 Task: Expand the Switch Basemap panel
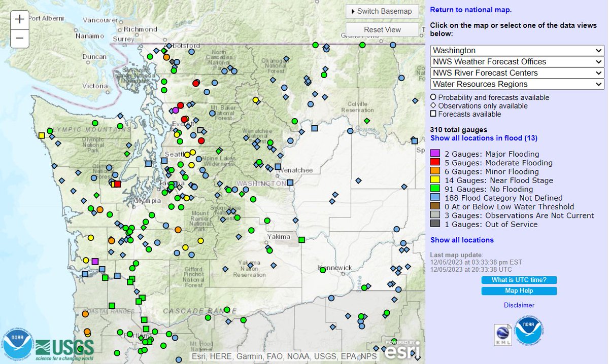382,11
